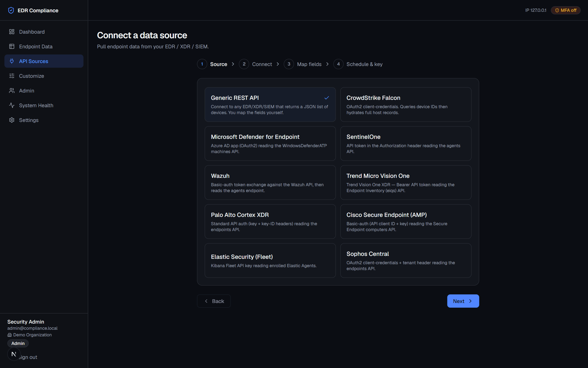Jump to step 2 Connect
This screenshot has width=588, height=368.
[x=256, y=64]
